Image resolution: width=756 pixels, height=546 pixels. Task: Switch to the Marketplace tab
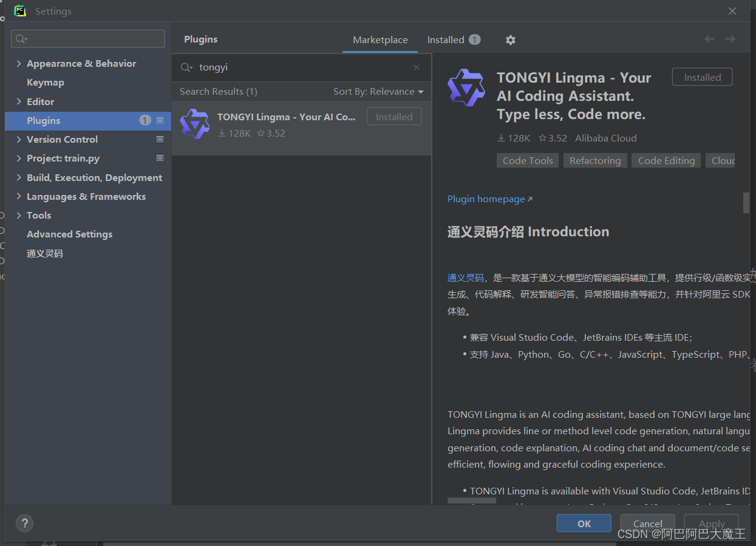coord(380,39)
